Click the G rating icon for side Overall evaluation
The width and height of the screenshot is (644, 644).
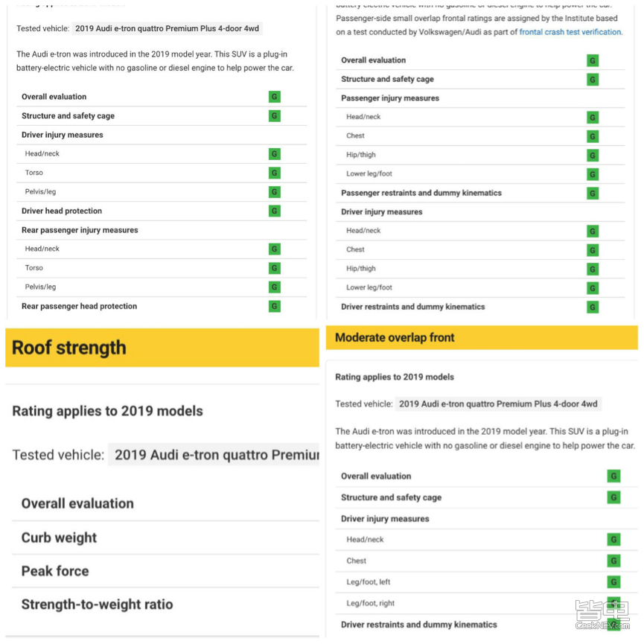275,97
